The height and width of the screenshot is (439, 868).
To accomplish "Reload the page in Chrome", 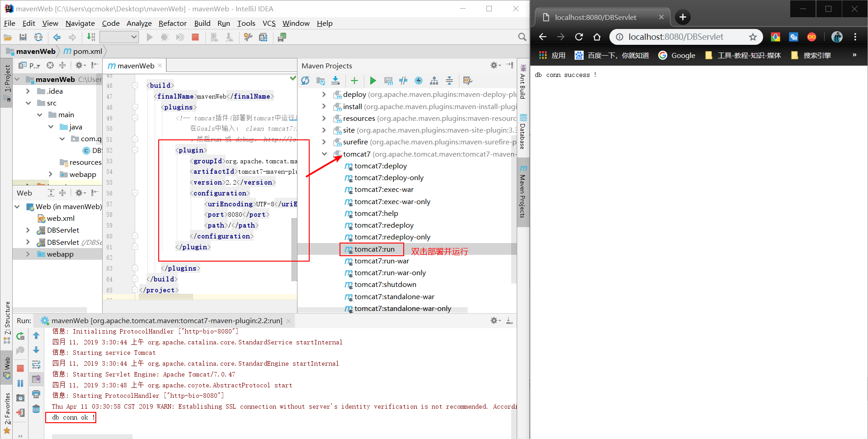I will coord(579,37).
